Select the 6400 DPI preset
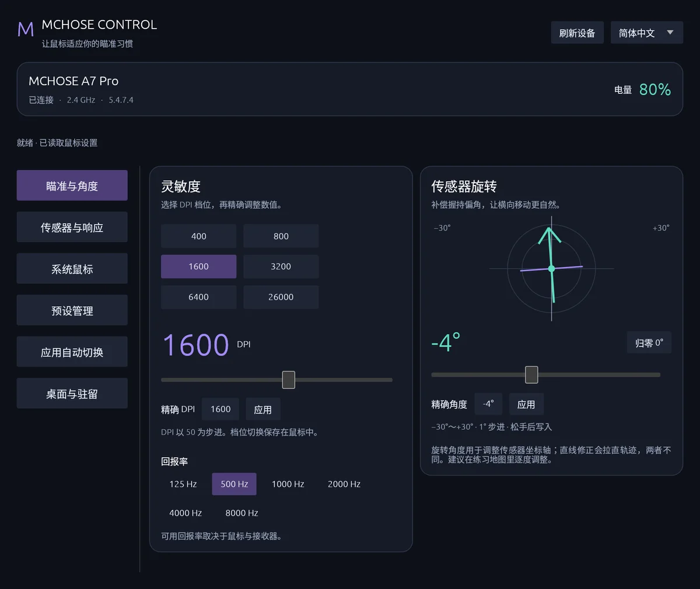700x589 pixels. [x=198, y=297]
